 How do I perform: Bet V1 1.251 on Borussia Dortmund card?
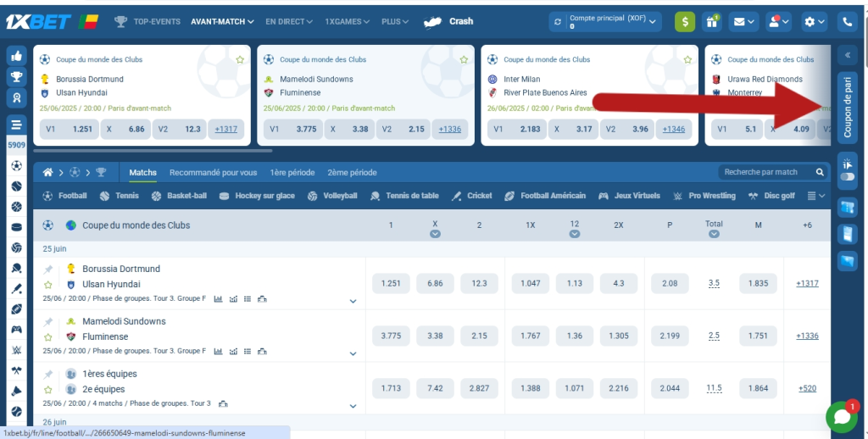70,129
